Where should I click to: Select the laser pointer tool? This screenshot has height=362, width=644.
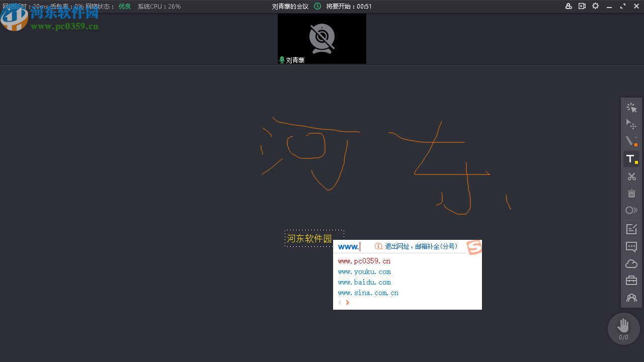click(631, 107)
